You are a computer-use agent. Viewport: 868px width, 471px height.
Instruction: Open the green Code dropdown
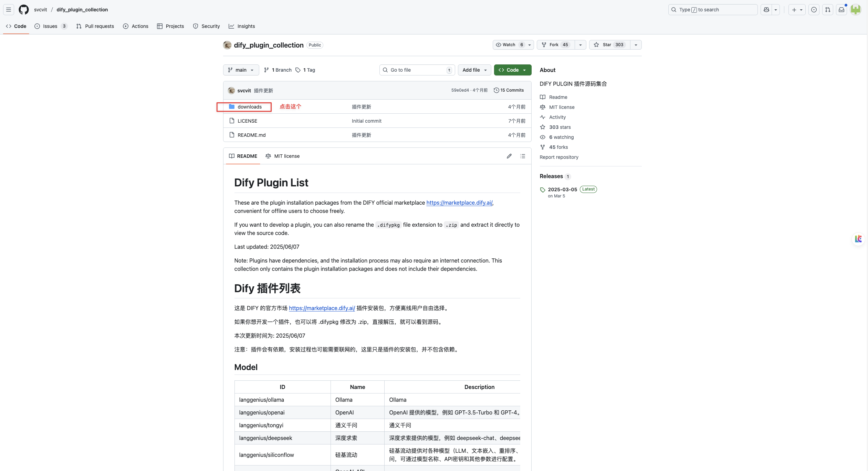point(513,70)
